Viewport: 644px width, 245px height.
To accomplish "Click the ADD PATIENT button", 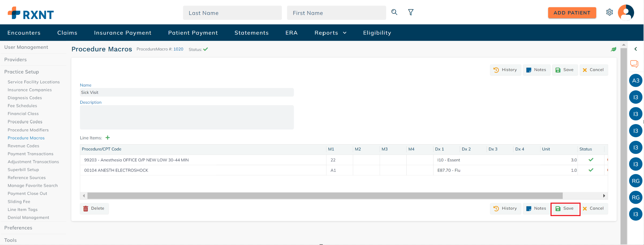I will 572,13.
